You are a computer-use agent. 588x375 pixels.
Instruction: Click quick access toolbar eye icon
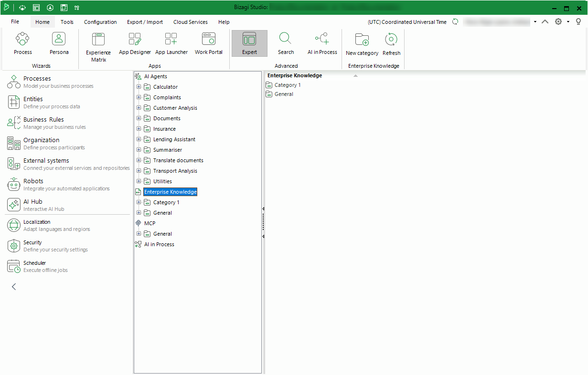23,8
